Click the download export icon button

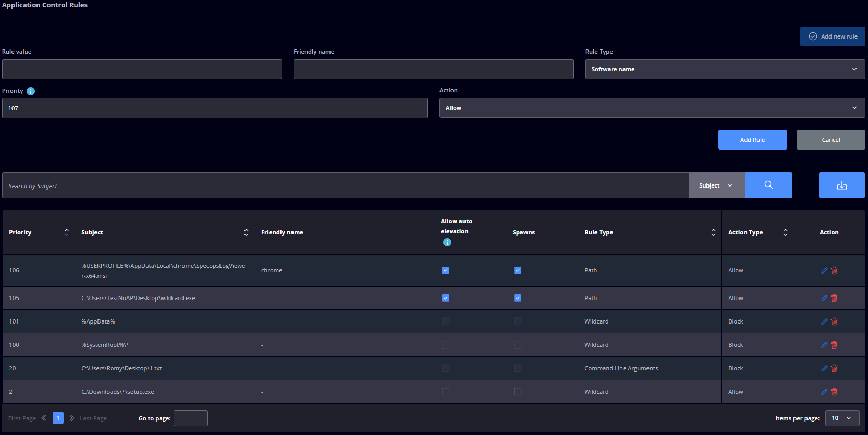click(841, 185)
